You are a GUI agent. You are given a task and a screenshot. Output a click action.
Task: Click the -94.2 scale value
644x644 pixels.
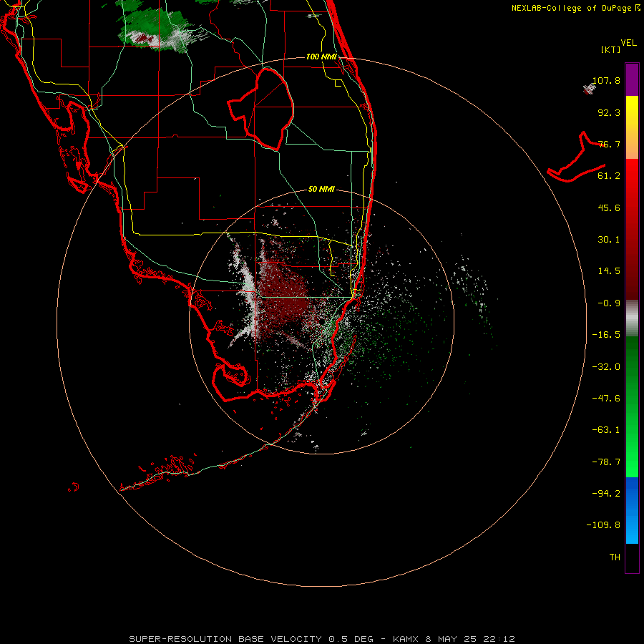tap(606, 494)
